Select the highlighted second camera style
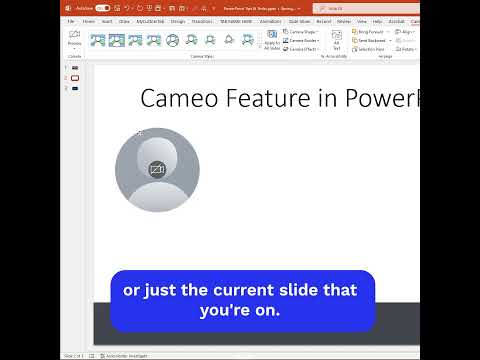The width and height of the screenshot is (480, 360). coord(117,40)
